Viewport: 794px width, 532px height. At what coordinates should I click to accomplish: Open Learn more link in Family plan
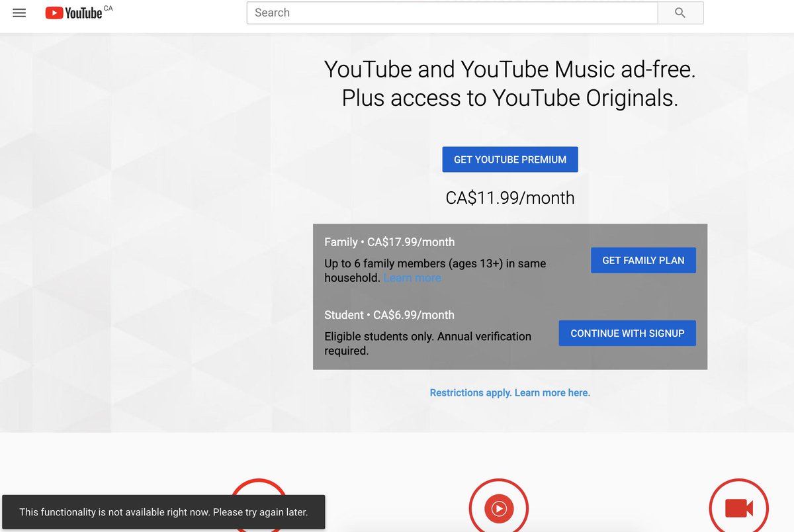coord(412,278)
